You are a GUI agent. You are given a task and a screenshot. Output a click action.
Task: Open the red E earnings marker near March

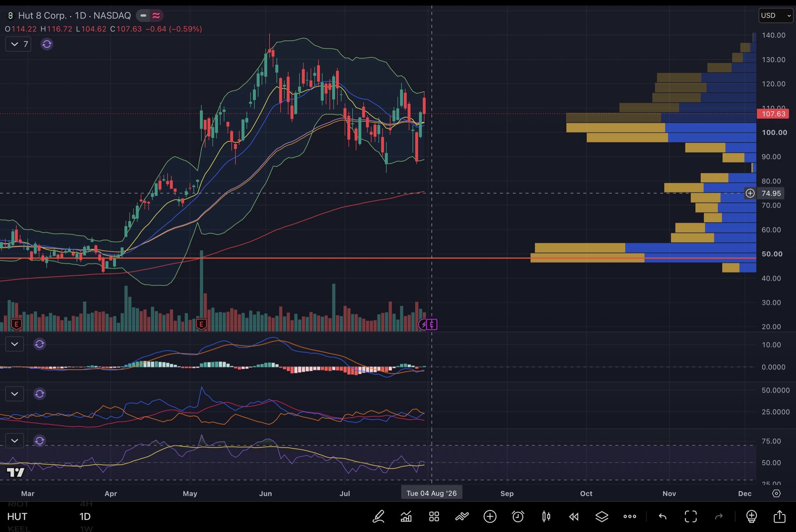tap(16, 324)
